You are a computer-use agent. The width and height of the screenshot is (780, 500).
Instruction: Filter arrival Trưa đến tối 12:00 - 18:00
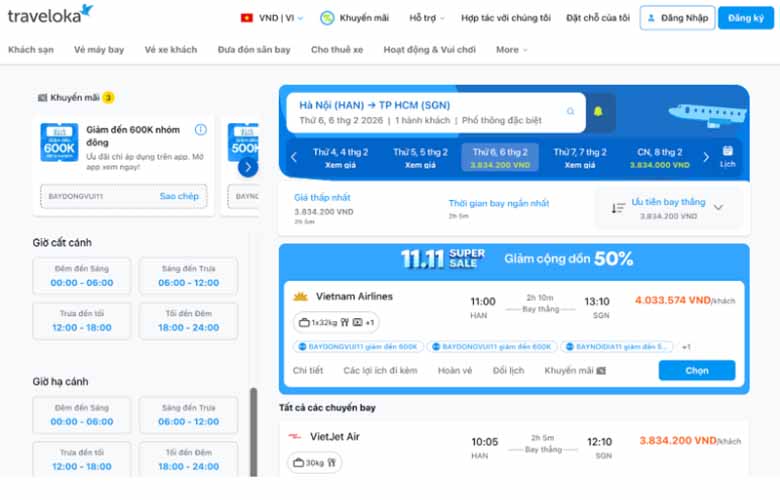82,459
